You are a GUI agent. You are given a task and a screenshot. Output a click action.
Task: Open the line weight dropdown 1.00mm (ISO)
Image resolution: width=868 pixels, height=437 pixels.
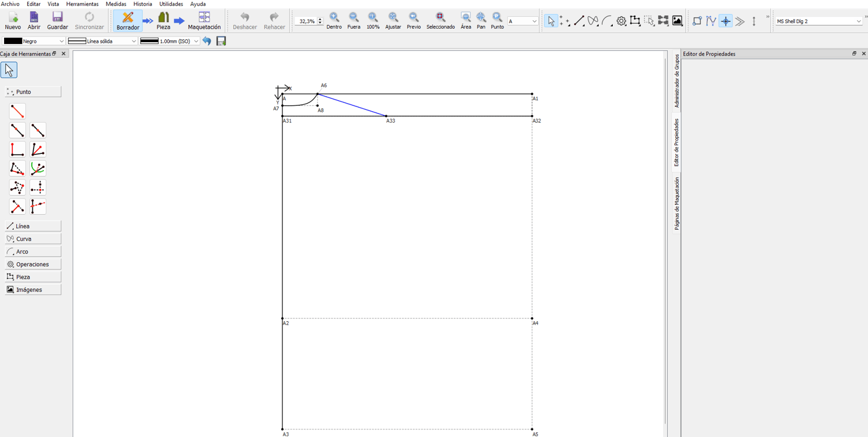point(170,41)
